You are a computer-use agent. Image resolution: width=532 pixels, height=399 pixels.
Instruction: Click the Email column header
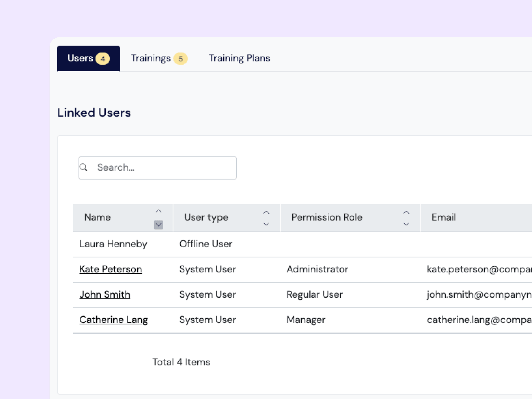point(444,218)
